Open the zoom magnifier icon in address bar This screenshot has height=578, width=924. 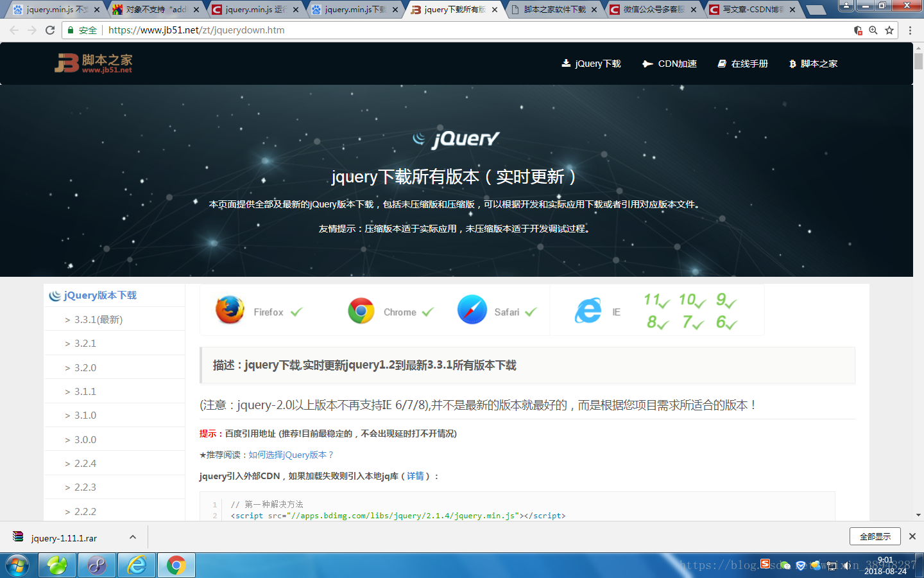click(x=873, y=30)
